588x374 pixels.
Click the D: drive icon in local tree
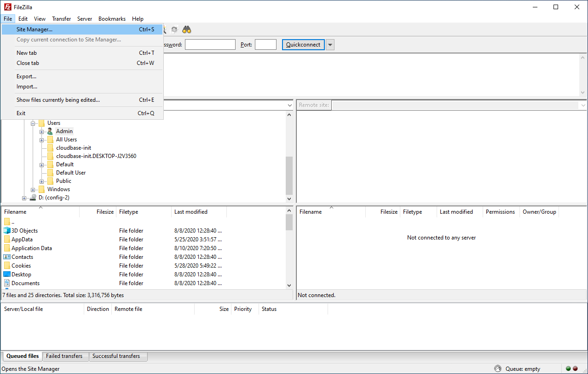33,198
